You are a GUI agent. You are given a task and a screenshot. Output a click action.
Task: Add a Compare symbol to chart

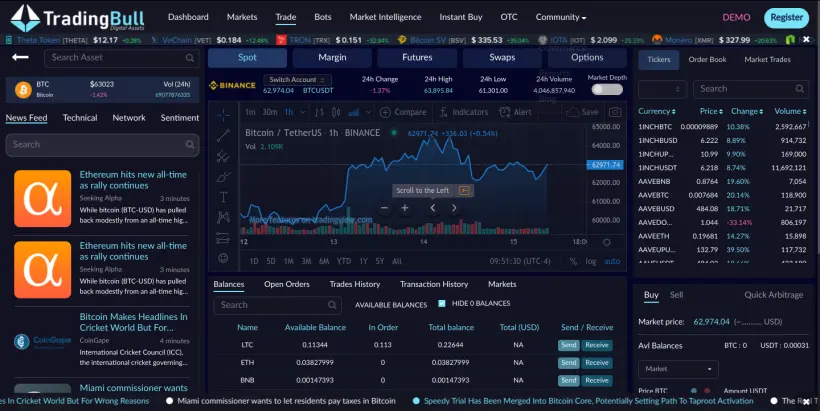(x=403, y=112)
